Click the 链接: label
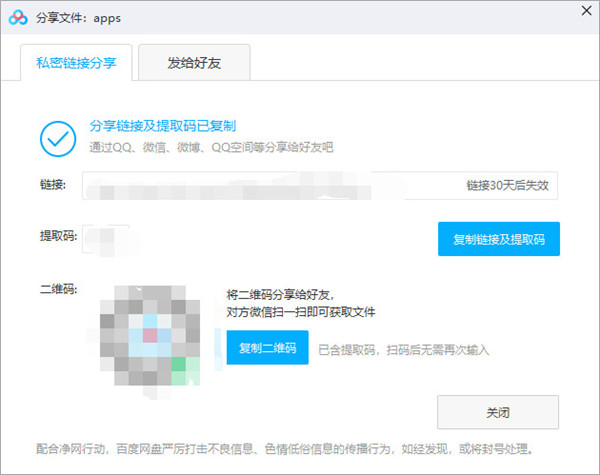The width and height of the screenshot is (600, 475). 53,185
